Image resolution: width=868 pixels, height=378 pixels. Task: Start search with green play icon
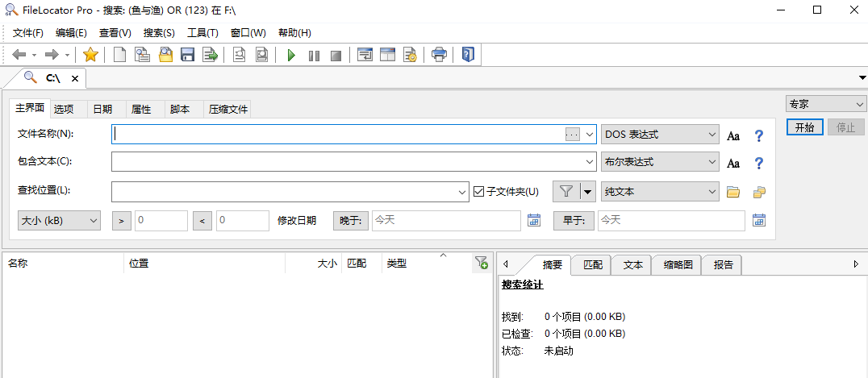pyautogui.click(x=291, y=56)
